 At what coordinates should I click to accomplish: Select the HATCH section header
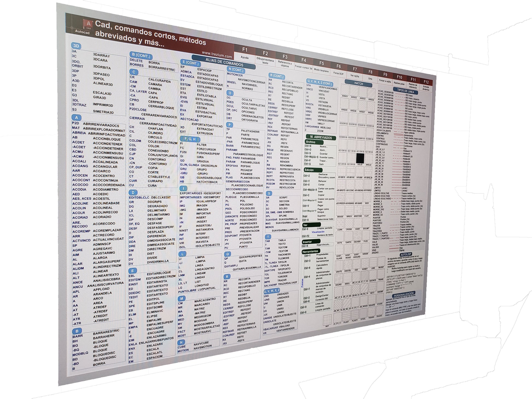pyautogui.click(x=359, y=83)
